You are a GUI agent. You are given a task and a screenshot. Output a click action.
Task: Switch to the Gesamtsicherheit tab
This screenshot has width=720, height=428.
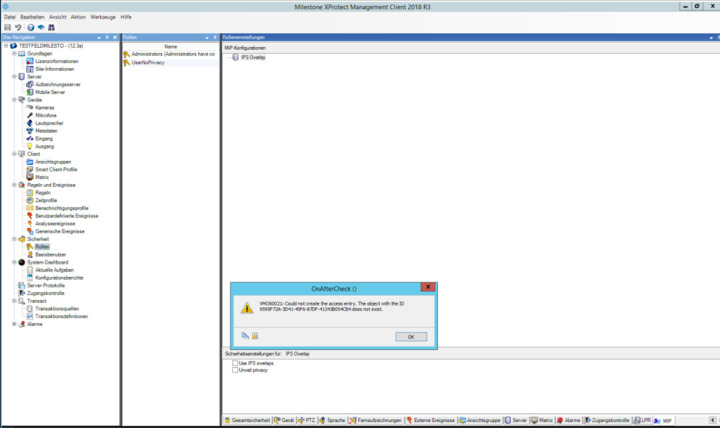click(x=248, y=421)
